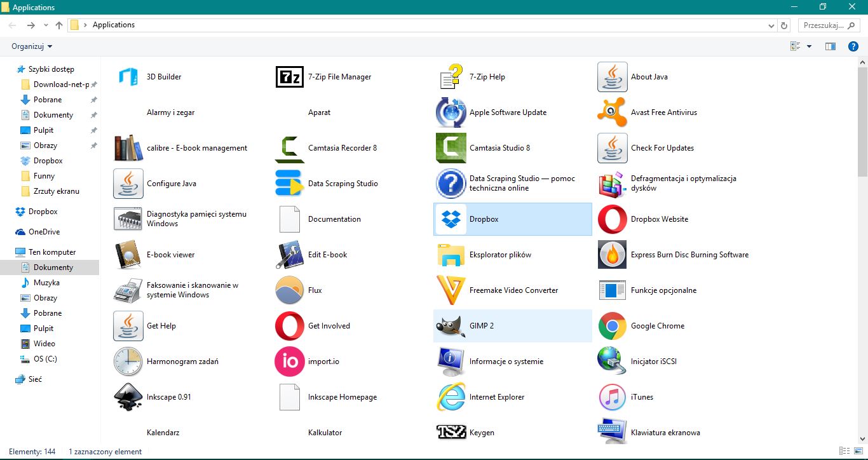868x460 pixels.
Task: Click the 7-Zip Help icon
Action: pos(451,77)
